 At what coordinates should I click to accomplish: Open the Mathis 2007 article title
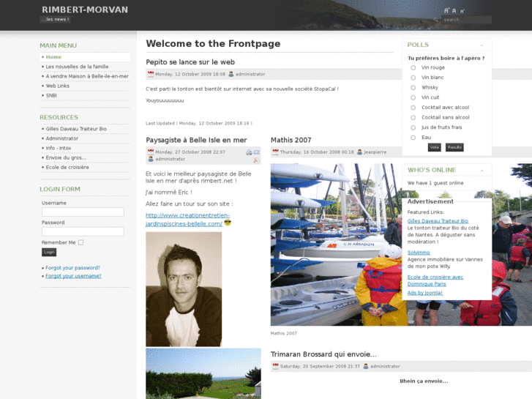tap(291, 140)
